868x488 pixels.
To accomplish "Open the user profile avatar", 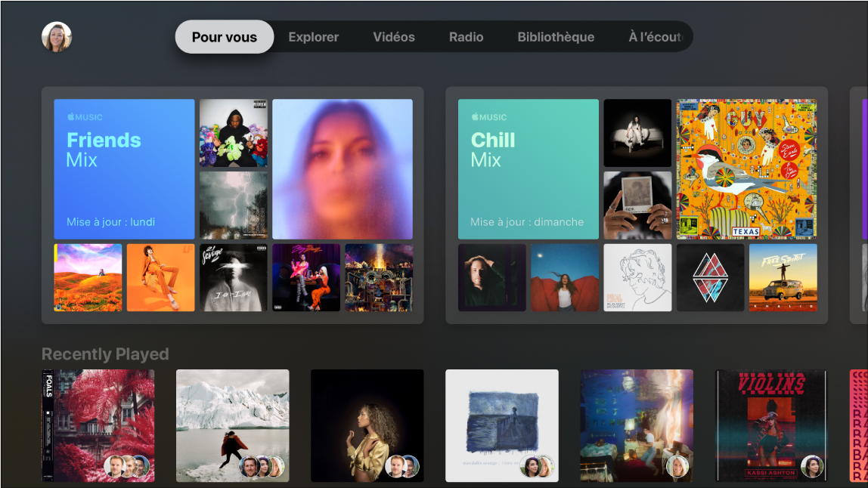I will [x=56, y=35].
